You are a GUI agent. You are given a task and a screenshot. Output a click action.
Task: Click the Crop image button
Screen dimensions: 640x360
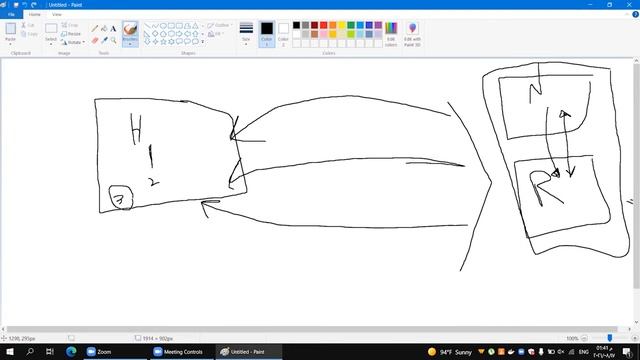70,25
